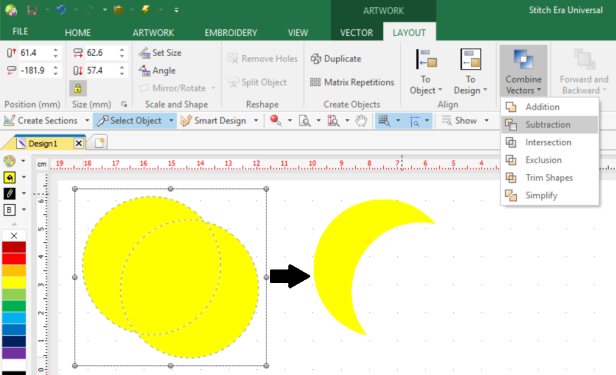The image size is (616, 375).
Task: Click the Duplicate icon in Create Objects
Action: click(316, 59)
